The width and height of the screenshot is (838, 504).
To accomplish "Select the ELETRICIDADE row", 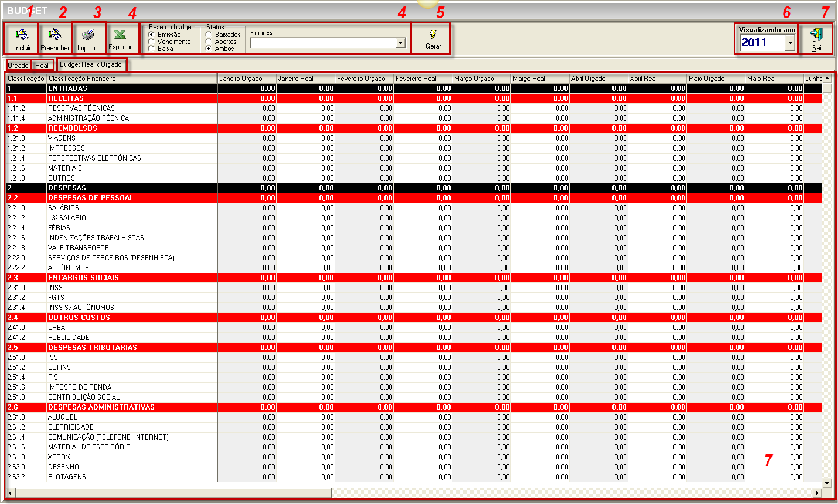I will (414, 427).
